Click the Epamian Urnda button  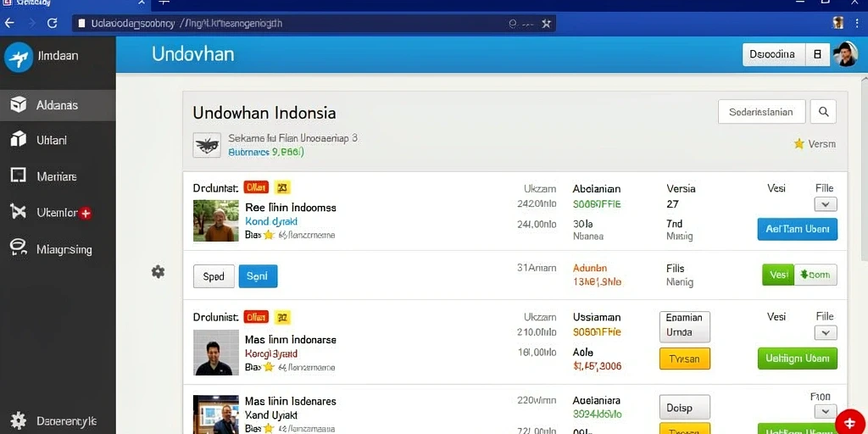(x=684, y=326)
